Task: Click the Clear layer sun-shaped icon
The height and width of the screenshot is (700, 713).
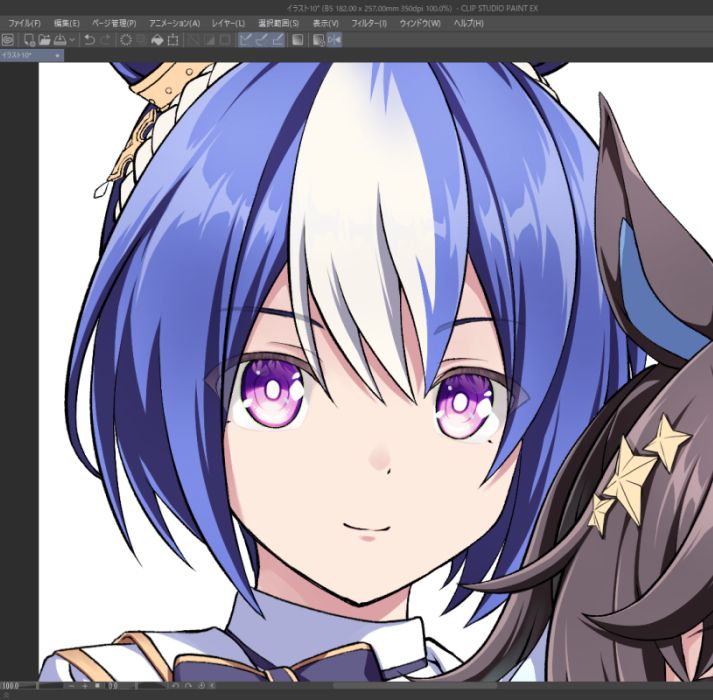Action: [126, 40]
